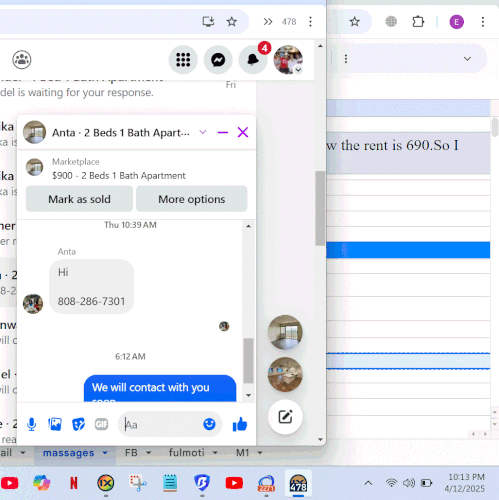Click Mark as sold button
The width and height of the screenshot is (499, 500).
click(x=79, y=199)
